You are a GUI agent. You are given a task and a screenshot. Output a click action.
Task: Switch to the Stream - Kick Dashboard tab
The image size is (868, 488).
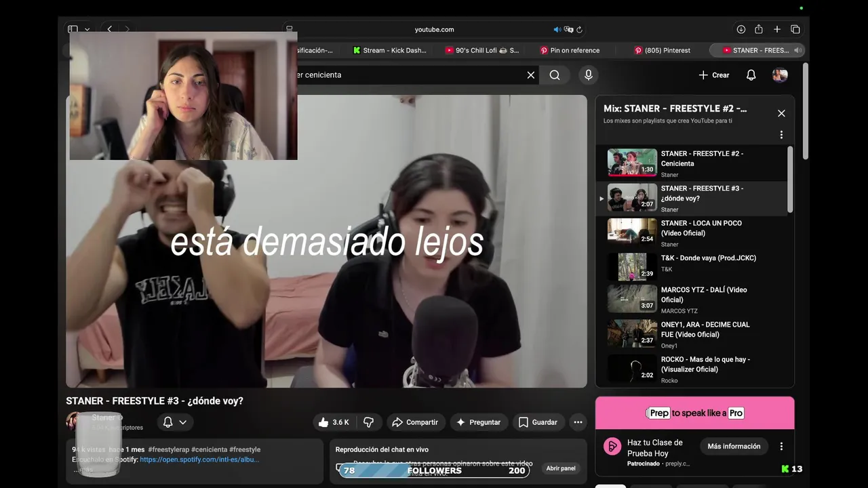click(x=390, y=50)
